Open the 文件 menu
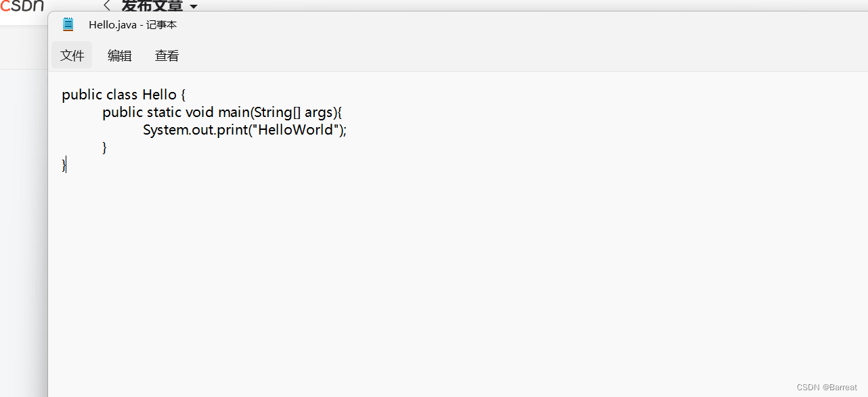Screen dimensions: 868x397 pyautogui.click(x=72, y=55)
